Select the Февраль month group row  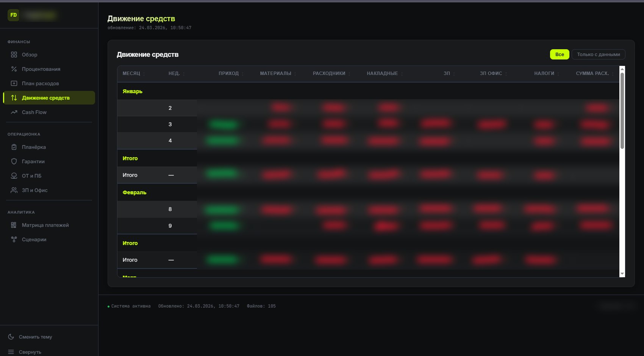click(x=368, y=192)
